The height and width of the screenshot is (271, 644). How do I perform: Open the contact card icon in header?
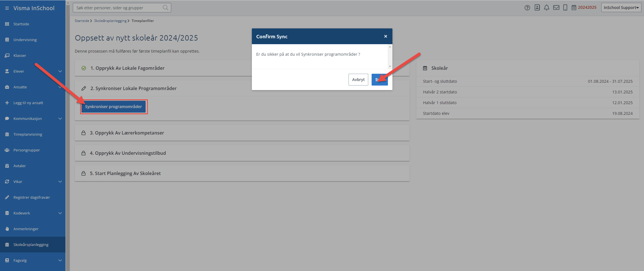pyautogui.click(x=537, y=8)
